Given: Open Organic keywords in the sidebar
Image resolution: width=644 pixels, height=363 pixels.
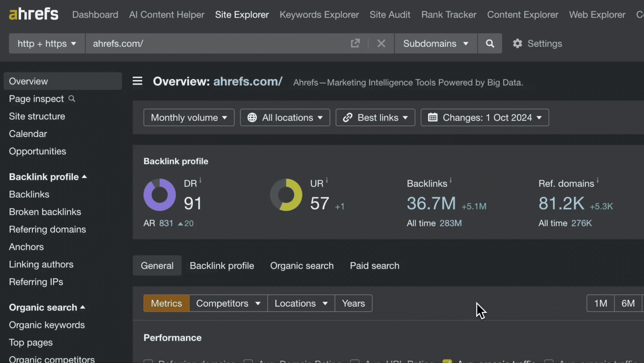Looking at the screenshot, I should click(47, 325).
